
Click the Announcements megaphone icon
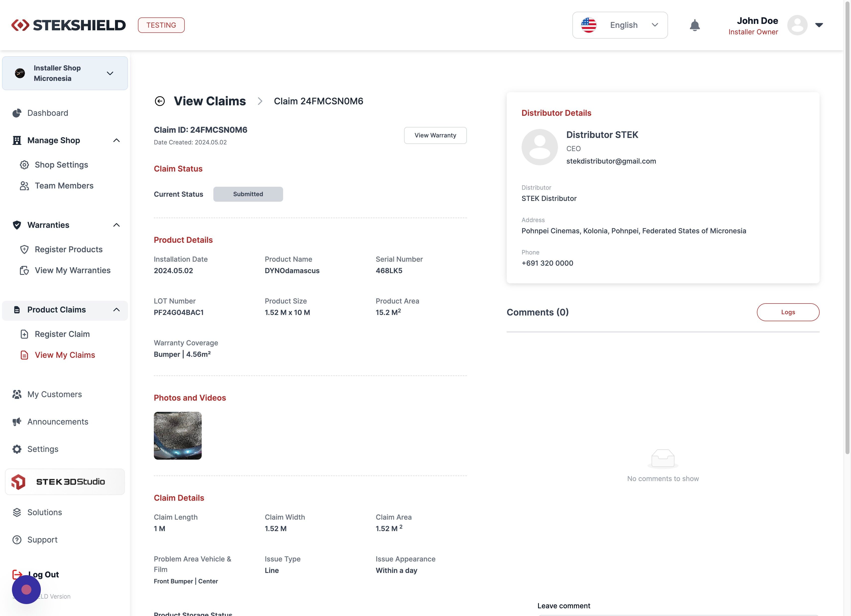coord(17,422)
